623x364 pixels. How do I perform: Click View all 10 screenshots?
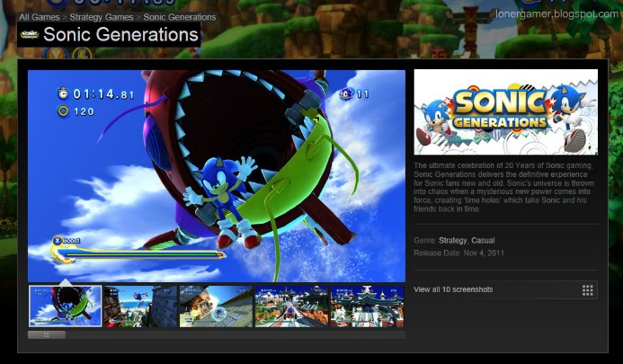pyautogui.click(x=453, y=289)
